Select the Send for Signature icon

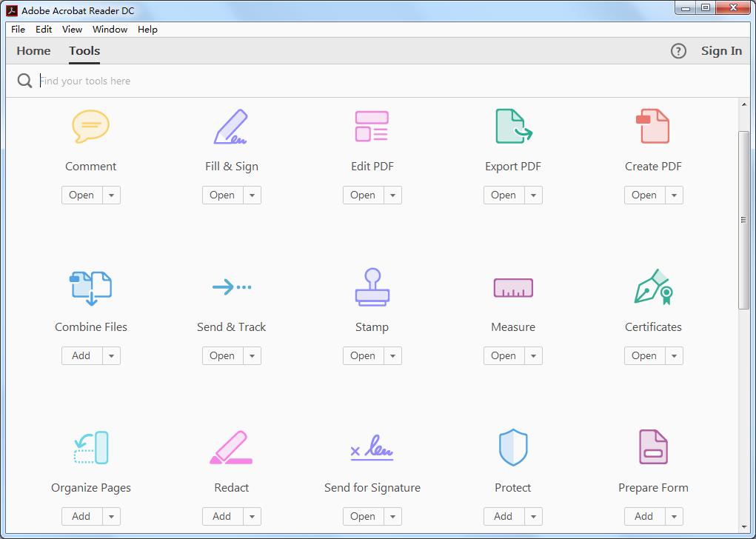click(372, 447)
